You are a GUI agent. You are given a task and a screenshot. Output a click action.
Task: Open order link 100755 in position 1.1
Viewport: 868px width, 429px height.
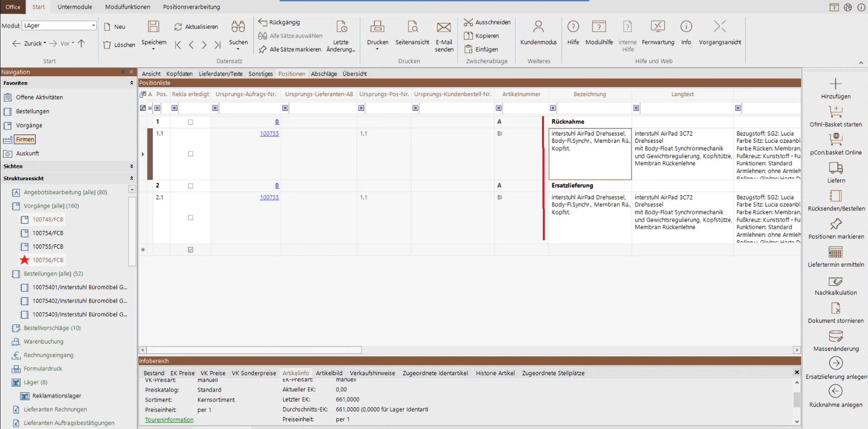click(269, 134)
